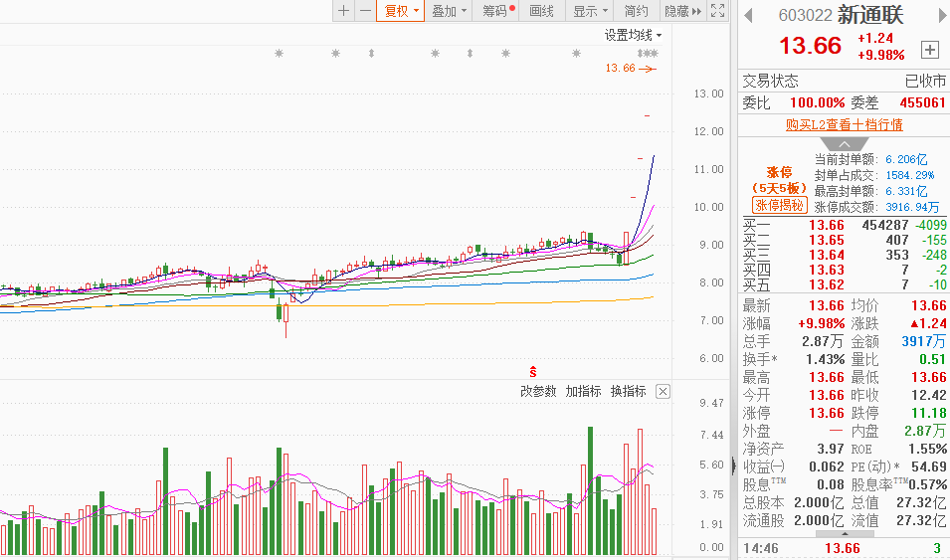Viewport: 950px width, 560px height.
Task: Click the 封单占成交 value 1584.29%
Action: click(x=910, y=175)
